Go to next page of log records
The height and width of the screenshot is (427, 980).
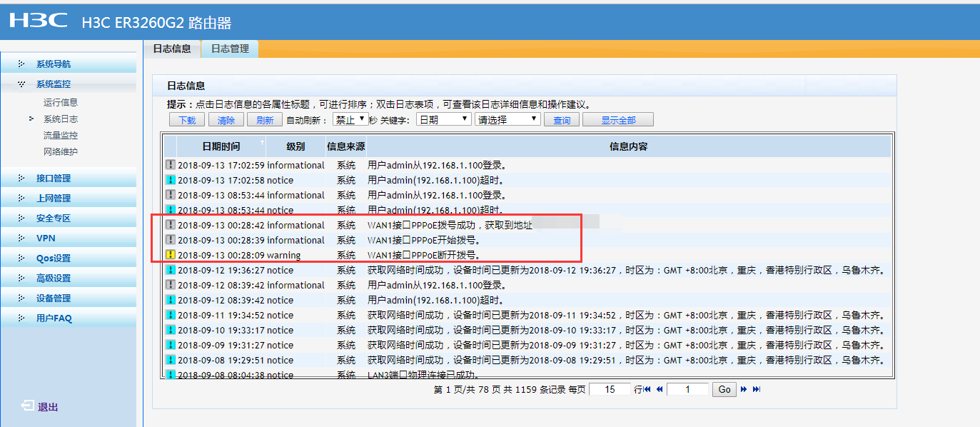click(x=744, y=389)
